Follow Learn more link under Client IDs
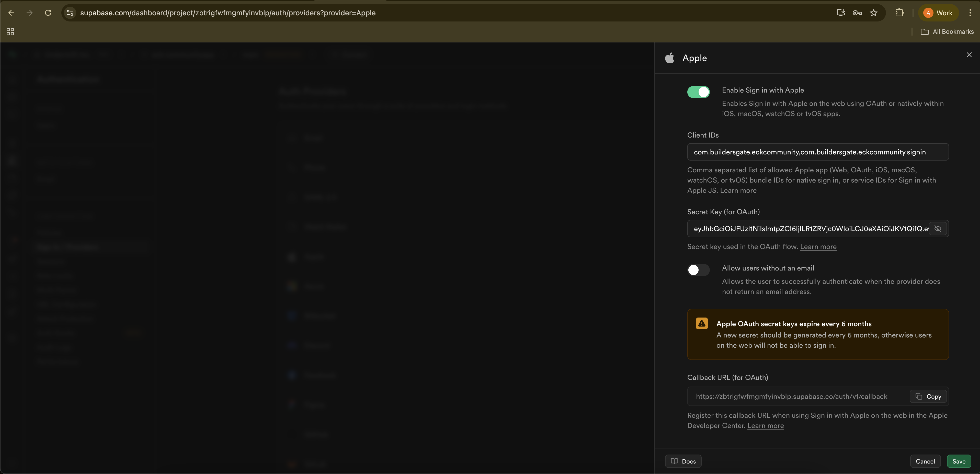Screen dimensions: 980x474 (x=738, y=190)
